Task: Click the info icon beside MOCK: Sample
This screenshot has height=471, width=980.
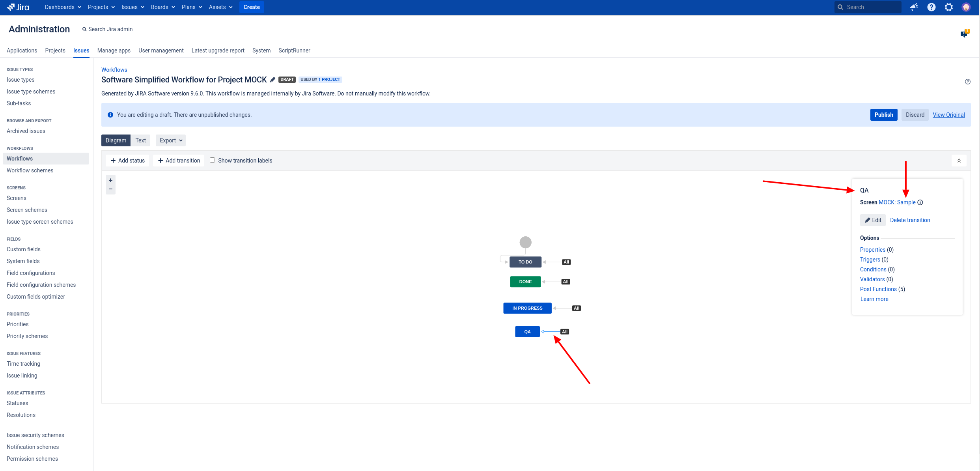Action: pyautogui.click(x=920, y=202)
